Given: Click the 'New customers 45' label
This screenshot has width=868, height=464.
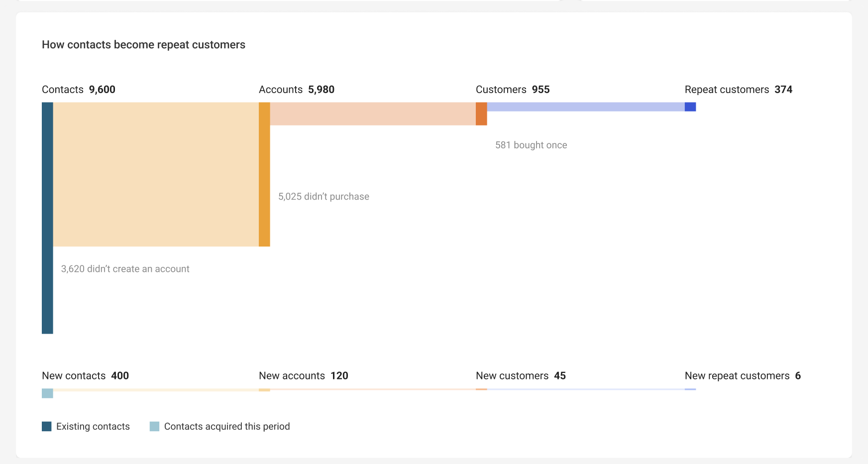Looking at the screenshot, I should pyautogui.click(x=521, y=376).
